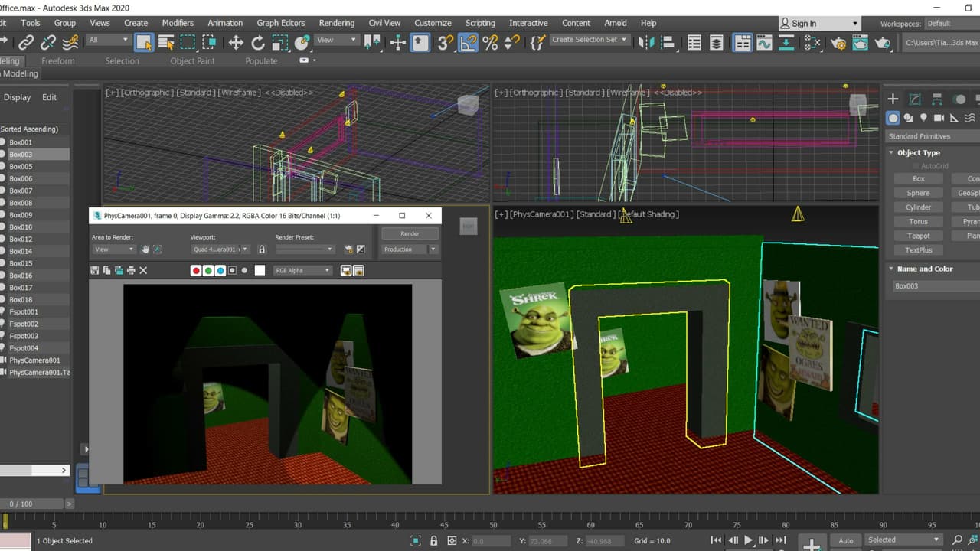Open Area to Render dropdown
The image size is (980, 551).
[x=114, y=249]
